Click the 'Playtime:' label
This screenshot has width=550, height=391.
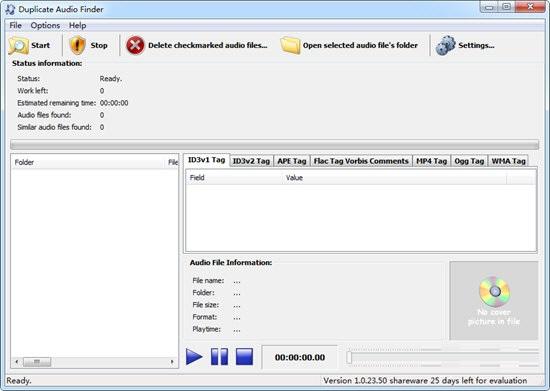pyautogui.click(x=207, y=329)
